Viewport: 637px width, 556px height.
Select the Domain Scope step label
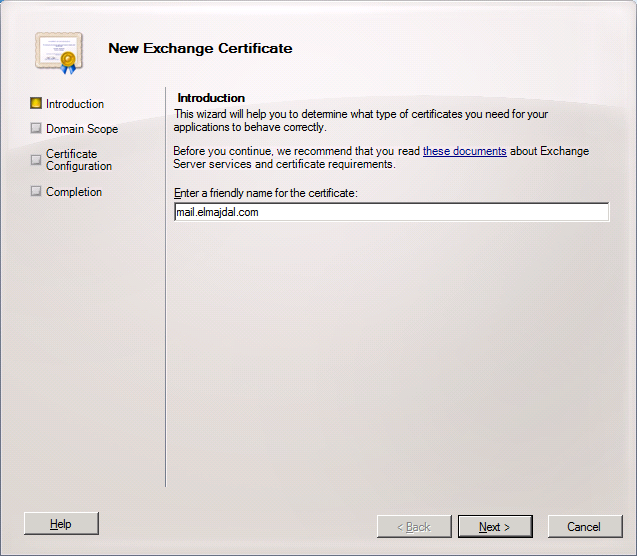(82, 129)
